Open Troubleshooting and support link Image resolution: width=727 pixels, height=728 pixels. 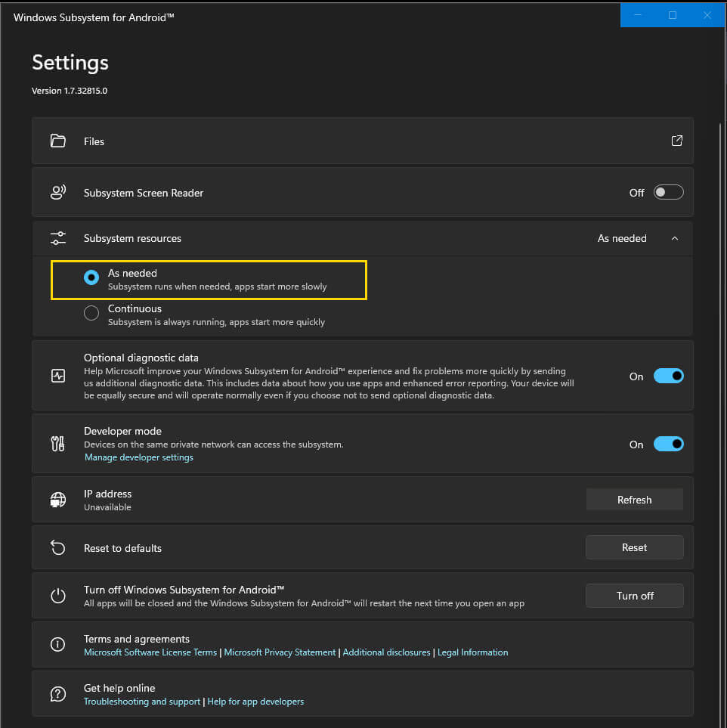click(x=142, y=702)
